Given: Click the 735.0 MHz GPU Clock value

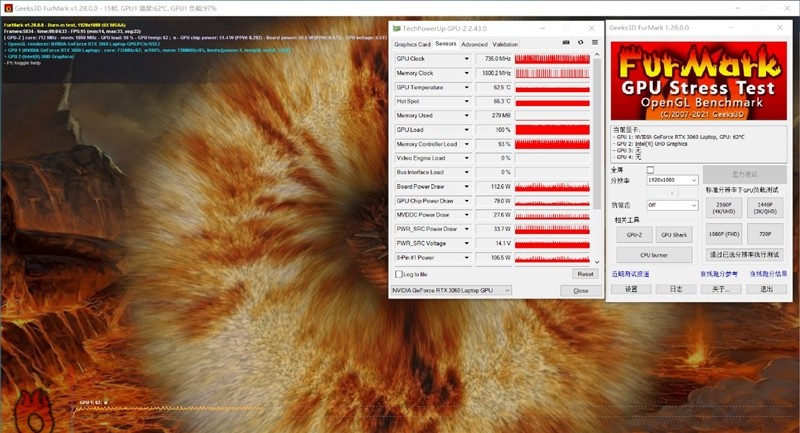Looking at the screenshot, I should point(493,59).
